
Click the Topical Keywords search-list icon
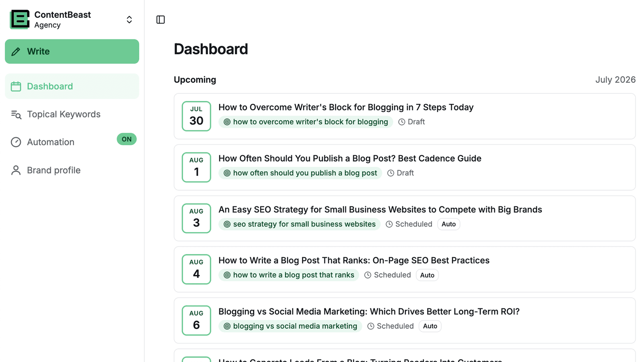tap(16, 115)
